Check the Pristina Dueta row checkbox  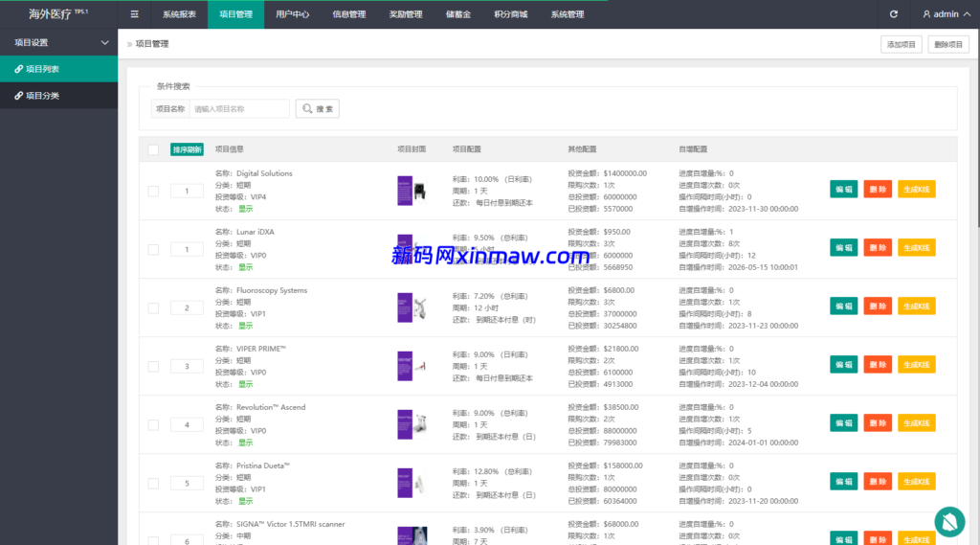[x=153, y=483]
